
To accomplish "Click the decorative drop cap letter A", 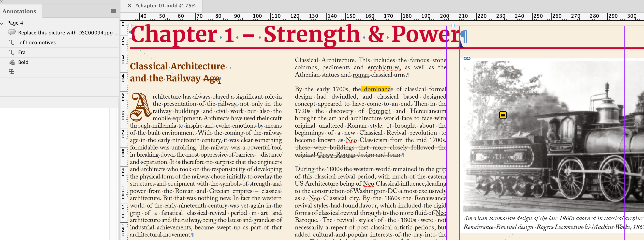I will [141, 106].
